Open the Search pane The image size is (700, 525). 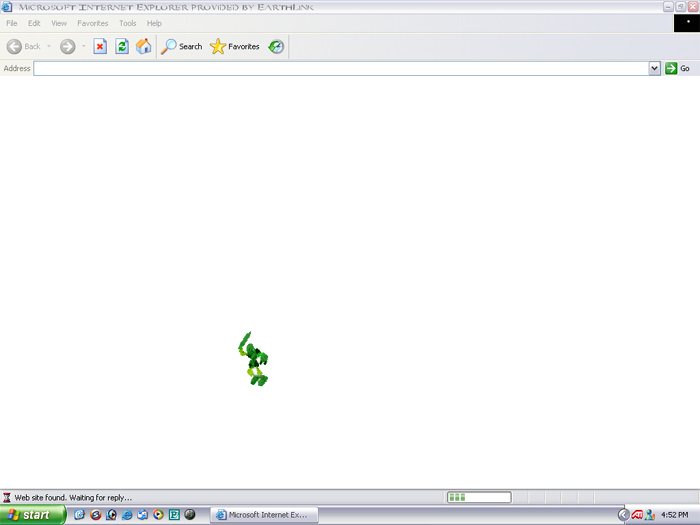pos(181,46)
